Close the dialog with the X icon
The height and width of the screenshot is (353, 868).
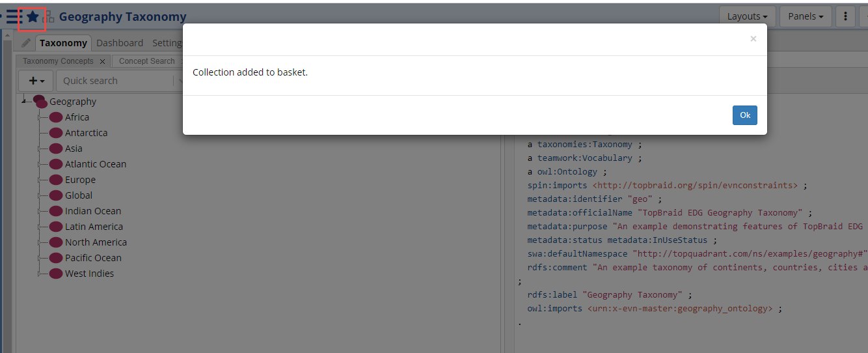(x=753, y=39)
